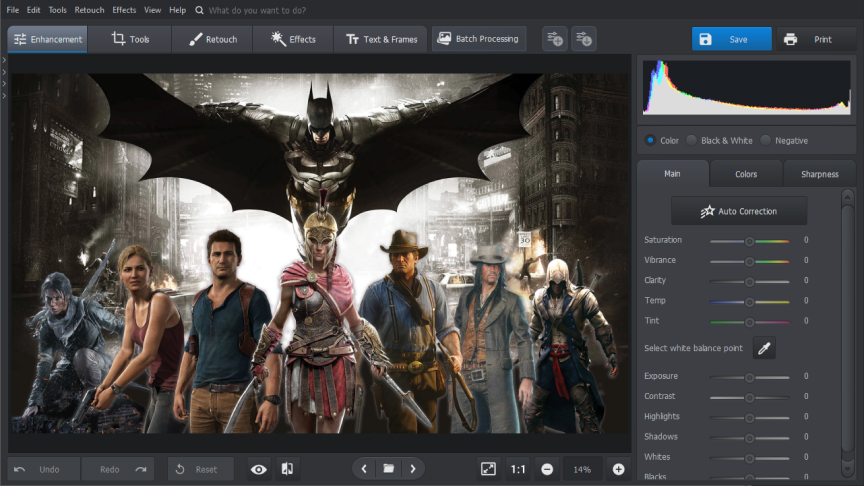
Task: Click the 14% zoom value
Action: point(582,469)
